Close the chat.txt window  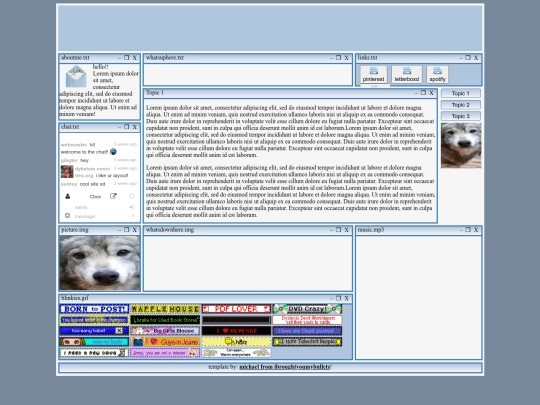(x=135, y=127)
